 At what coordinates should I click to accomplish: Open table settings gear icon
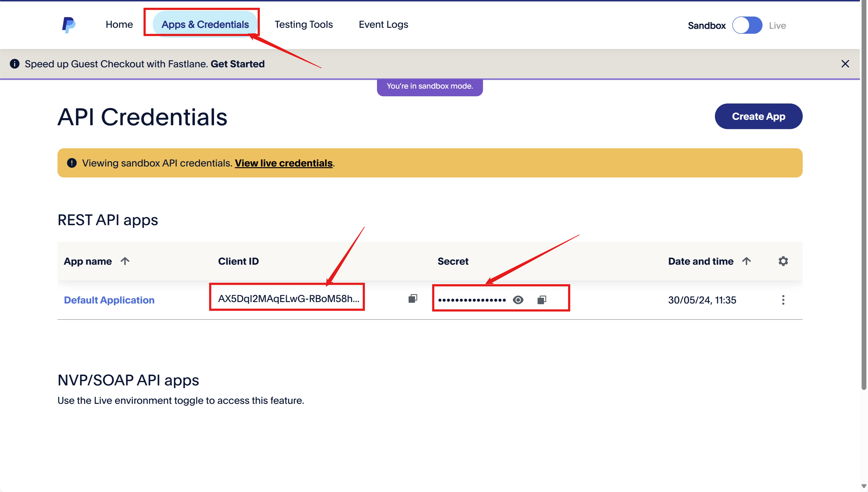(783, 261)
